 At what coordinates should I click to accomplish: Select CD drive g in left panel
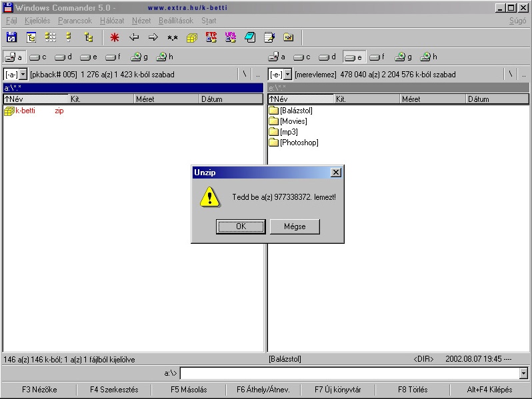coord(139,57)
